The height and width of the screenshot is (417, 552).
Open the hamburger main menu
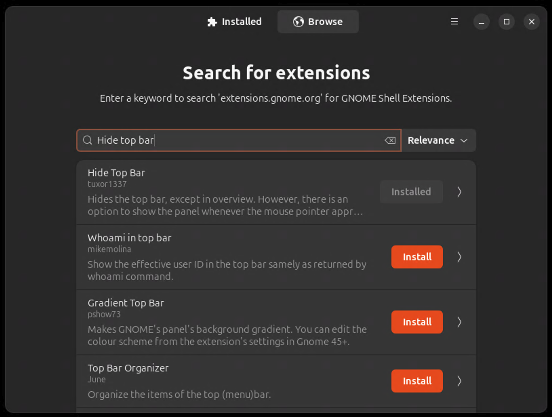tap(454, 22)
